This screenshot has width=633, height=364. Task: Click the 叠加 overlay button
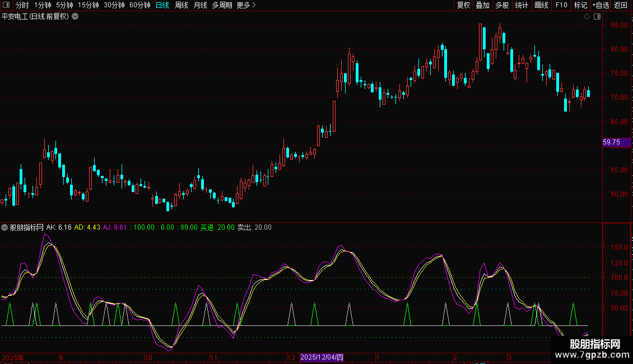coord(482,5)
